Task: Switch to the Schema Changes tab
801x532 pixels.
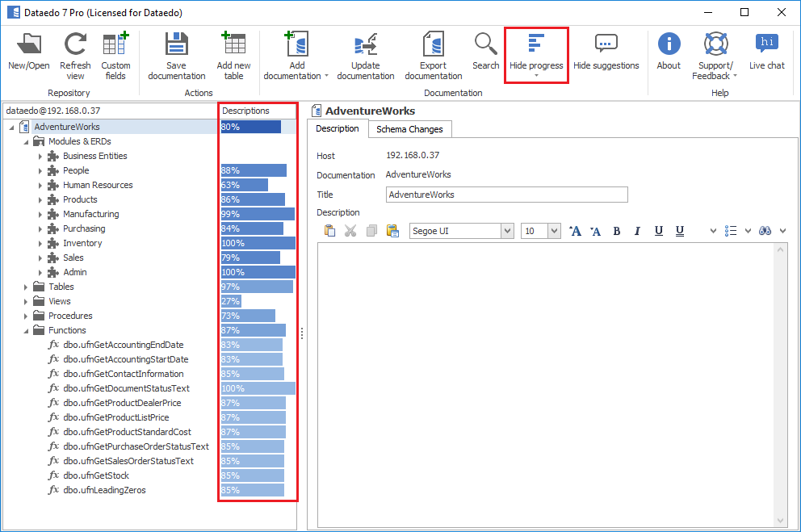Action: pyautogui.click(x=409, y=129)
